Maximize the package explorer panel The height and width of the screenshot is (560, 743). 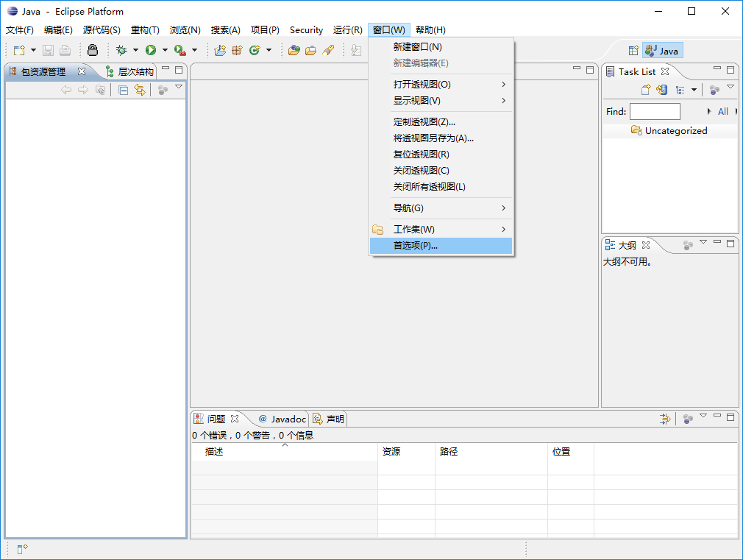pos(179,70)
